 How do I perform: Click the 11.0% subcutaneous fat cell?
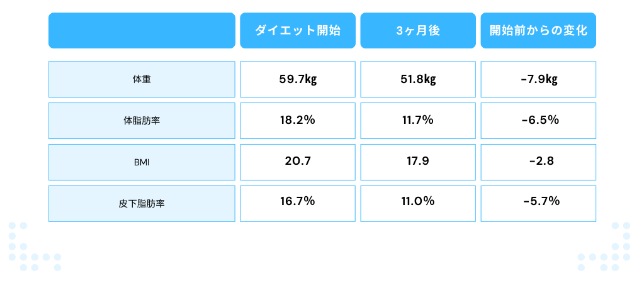click(x=417, y=203)
